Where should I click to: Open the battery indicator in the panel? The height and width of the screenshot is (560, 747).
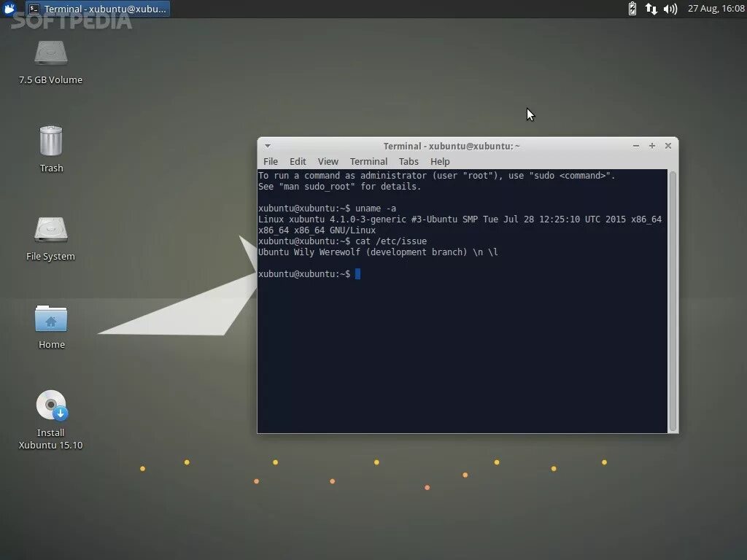pyautogui.click(x=632, y=9)
